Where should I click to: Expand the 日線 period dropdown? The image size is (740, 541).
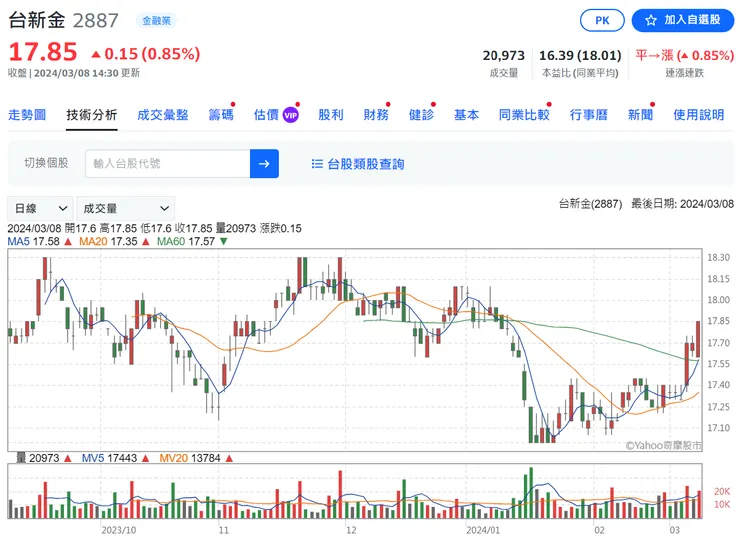point(41,208)
